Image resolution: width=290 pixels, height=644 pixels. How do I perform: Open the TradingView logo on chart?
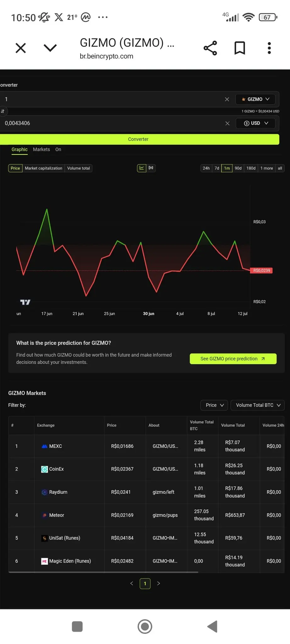click(x=25, y=302)
